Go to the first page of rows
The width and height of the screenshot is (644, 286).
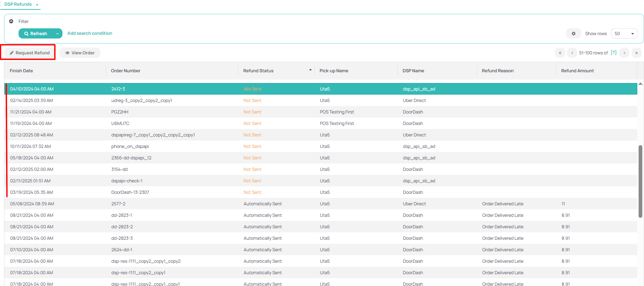[560, 53]
